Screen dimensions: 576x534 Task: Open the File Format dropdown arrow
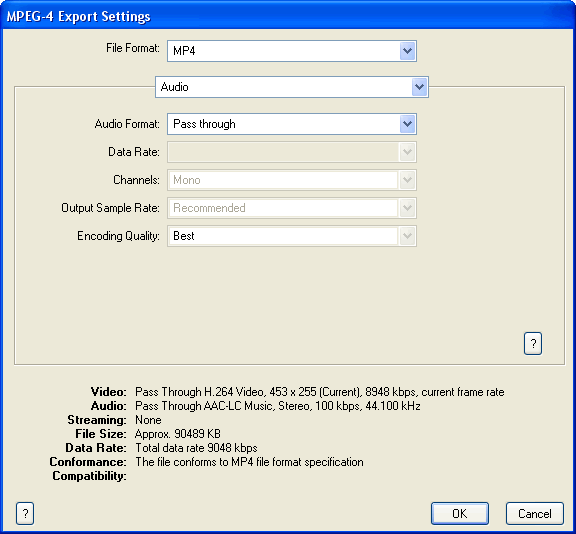407,51
